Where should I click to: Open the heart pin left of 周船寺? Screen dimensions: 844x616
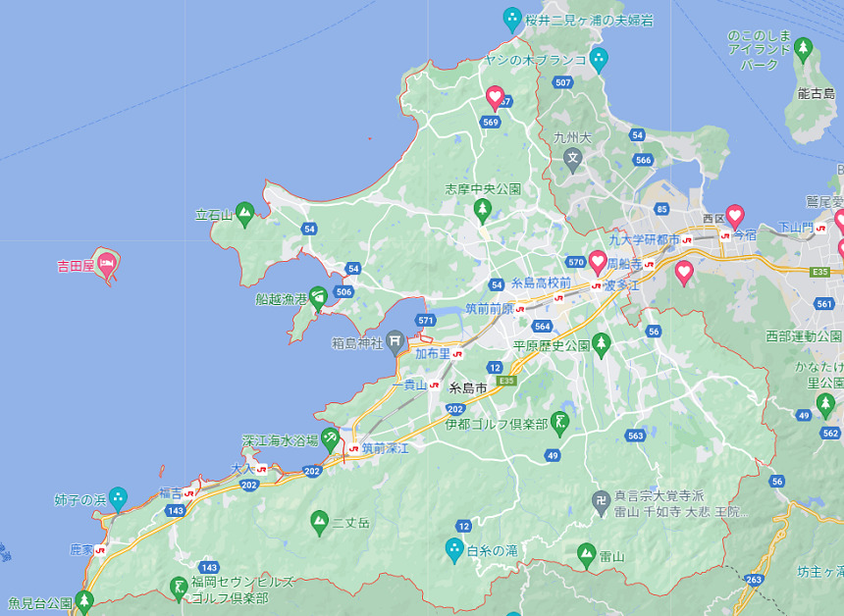pos(598,263)
